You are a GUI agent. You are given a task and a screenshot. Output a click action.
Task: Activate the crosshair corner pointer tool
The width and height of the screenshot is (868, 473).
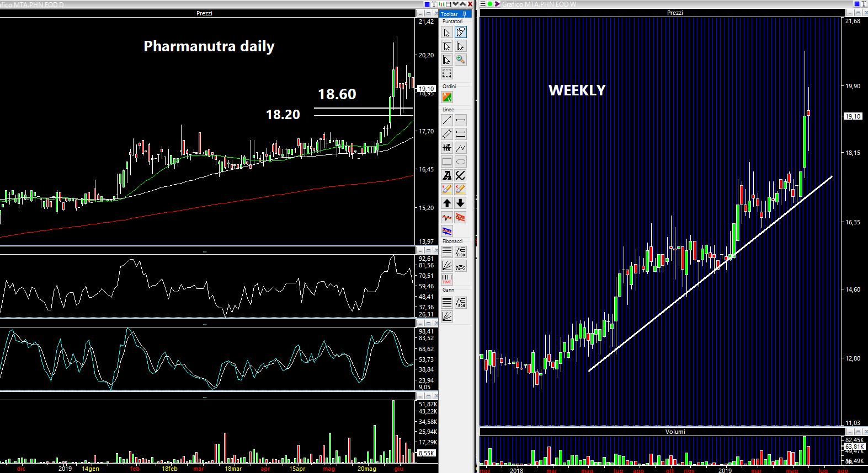(x=447, y=60)
